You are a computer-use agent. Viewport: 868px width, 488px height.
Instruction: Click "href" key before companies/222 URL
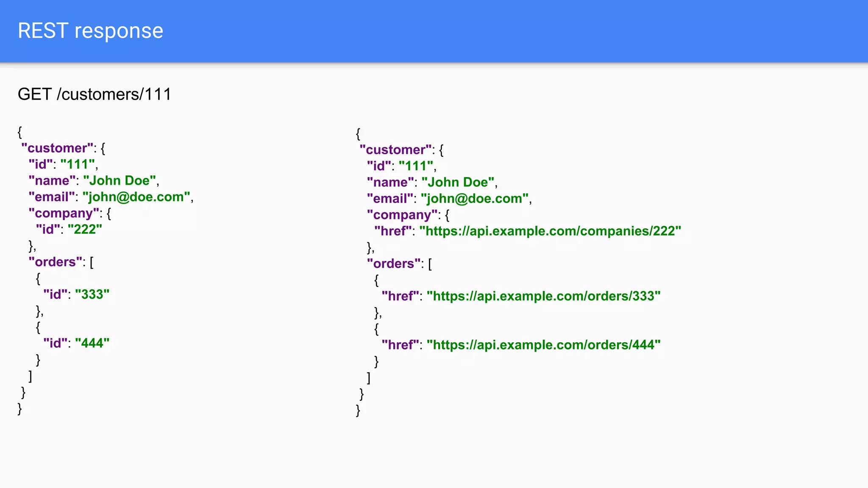point(393,231)
